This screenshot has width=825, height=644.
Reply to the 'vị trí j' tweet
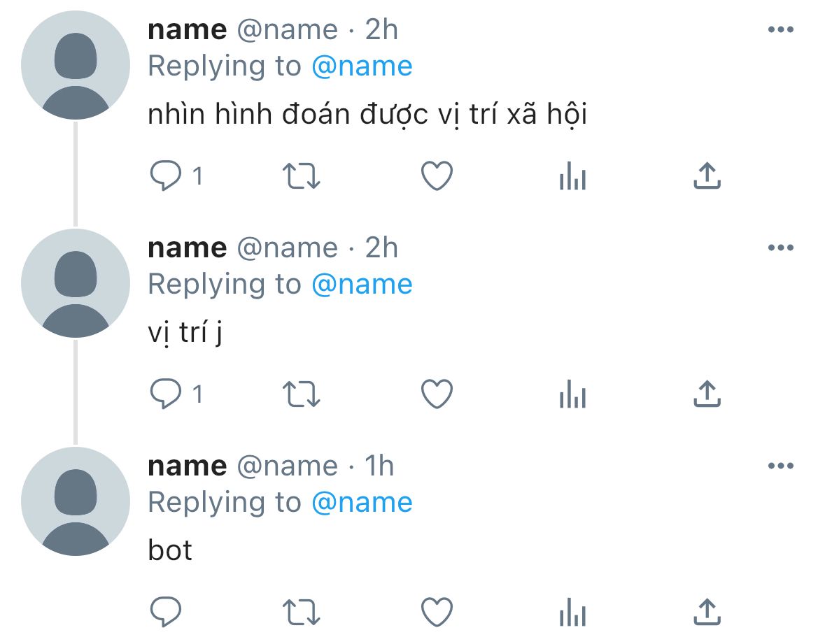(167, 394)
